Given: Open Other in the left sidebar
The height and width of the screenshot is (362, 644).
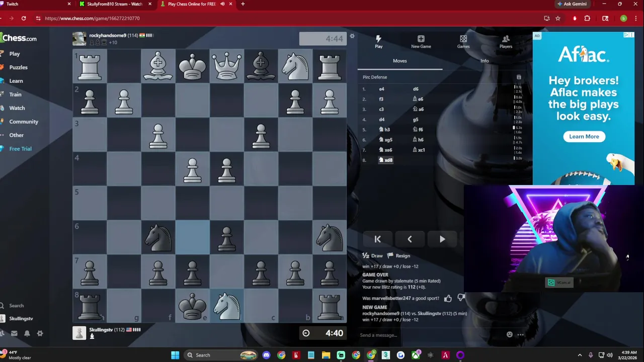Looking at the screenshot, I should [17, 135].
